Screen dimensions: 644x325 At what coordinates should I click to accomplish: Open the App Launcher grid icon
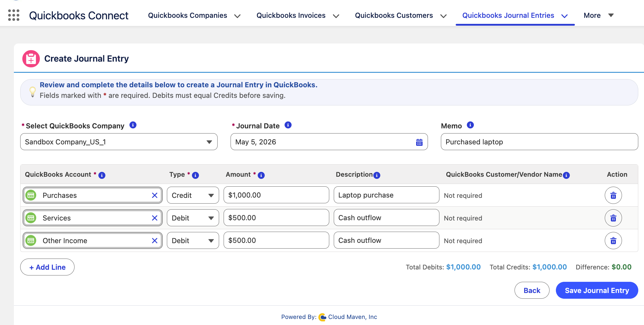[14, 15]
